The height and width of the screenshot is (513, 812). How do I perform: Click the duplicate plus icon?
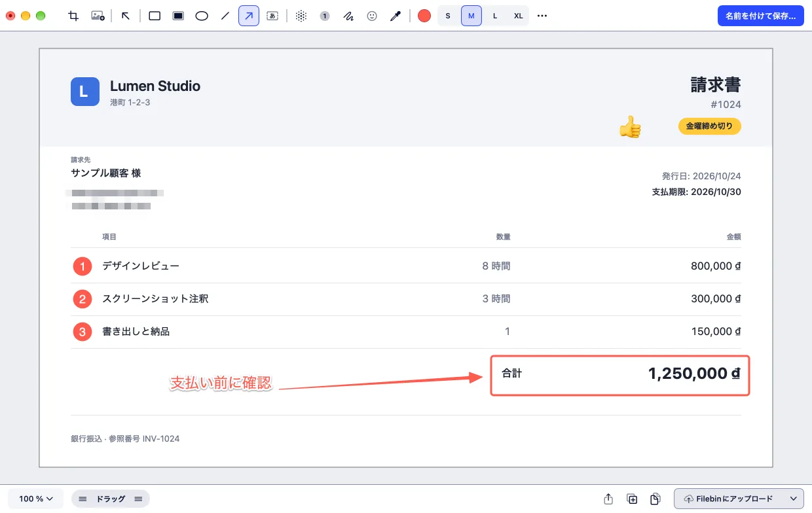point(632,499)
